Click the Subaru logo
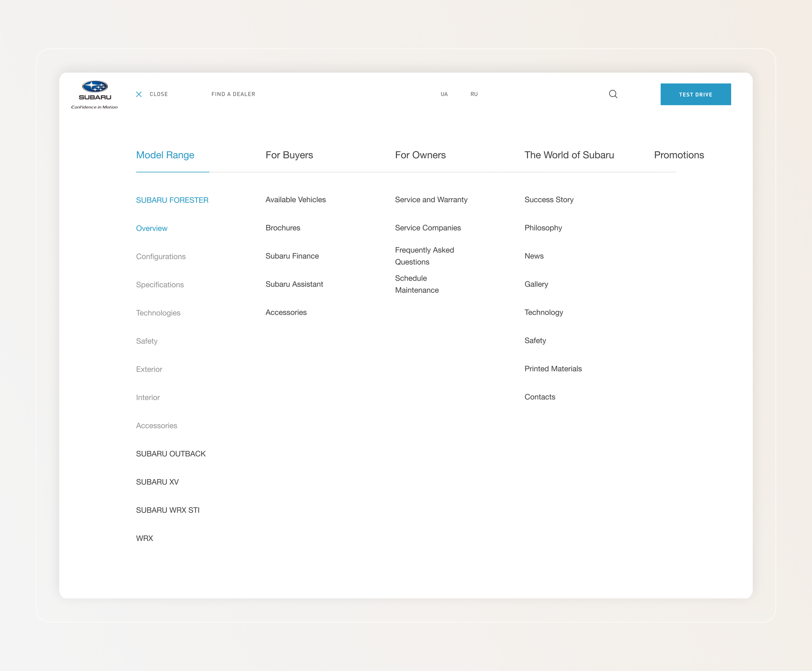Viewport: 812px width, 671px height. 94,95
